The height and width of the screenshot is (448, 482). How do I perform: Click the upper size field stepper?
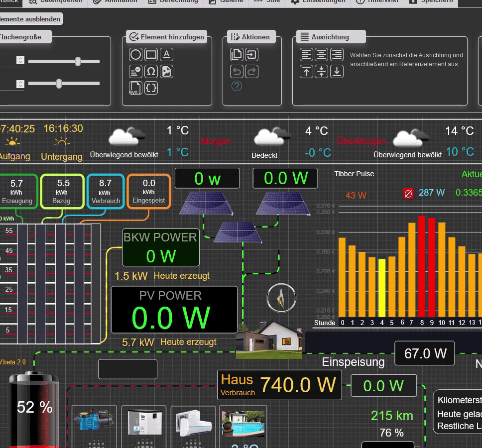(x=20, y=60)
